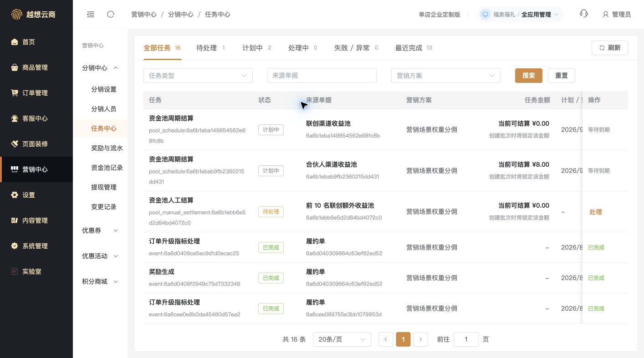The image size is (644, 358).
Task: Collapse the 分销中心 submenu
Action: pos(100,68)
